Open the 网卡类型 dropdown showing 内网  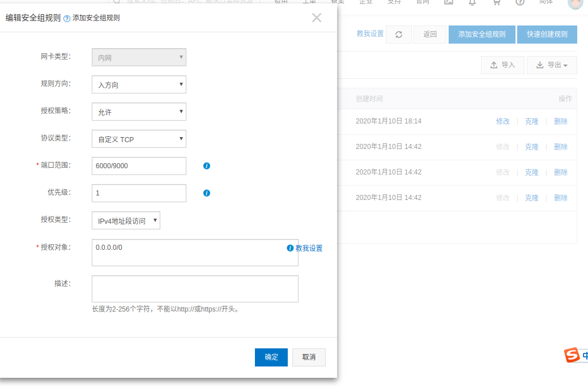pos(139,57)
